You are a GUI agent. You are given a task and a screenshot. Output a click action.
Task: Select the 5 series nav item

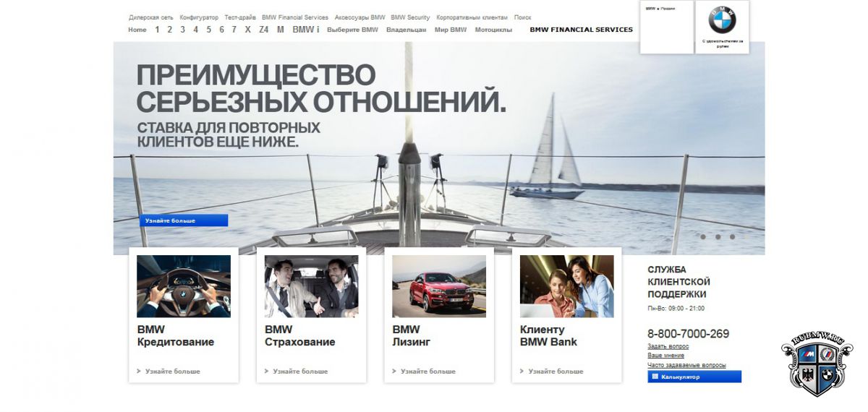[208, 30]
